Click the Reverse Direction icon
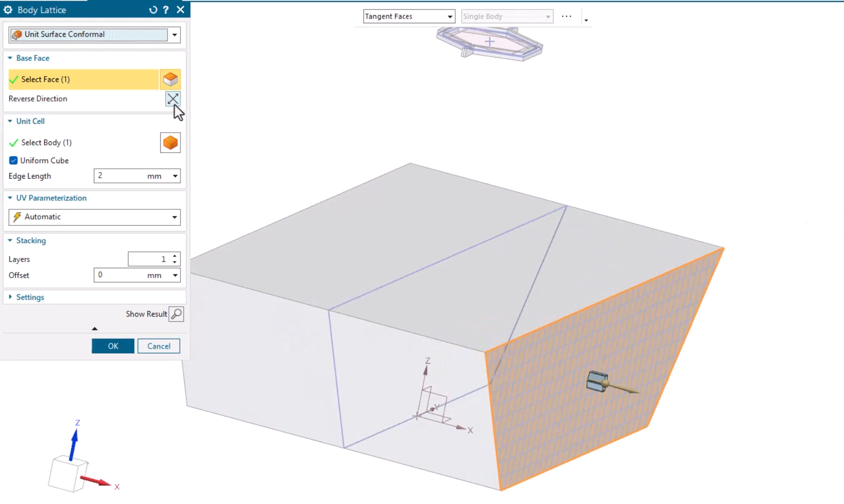The image size is (844, 504). pos(173,99)
